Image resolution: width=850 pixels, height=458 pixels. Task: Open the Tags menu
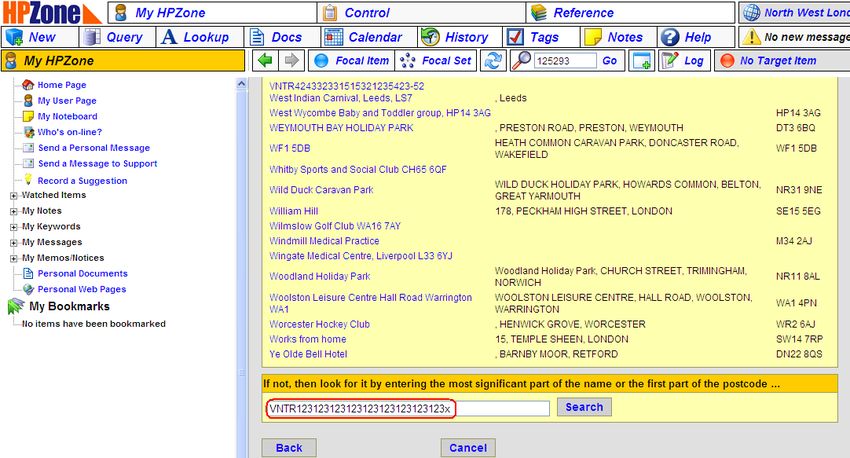point(541,37)
